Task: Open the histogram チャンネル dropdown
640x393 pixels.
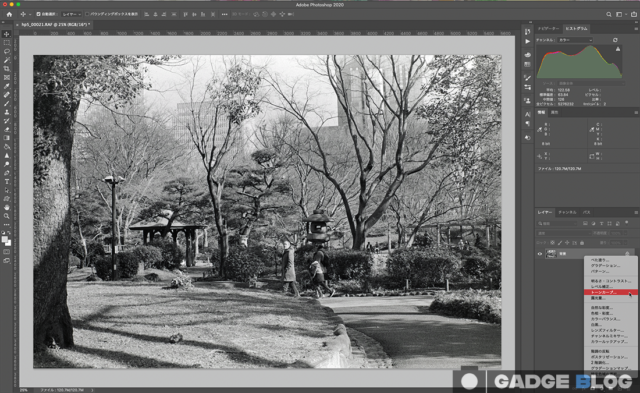Action: pos(575,40)
